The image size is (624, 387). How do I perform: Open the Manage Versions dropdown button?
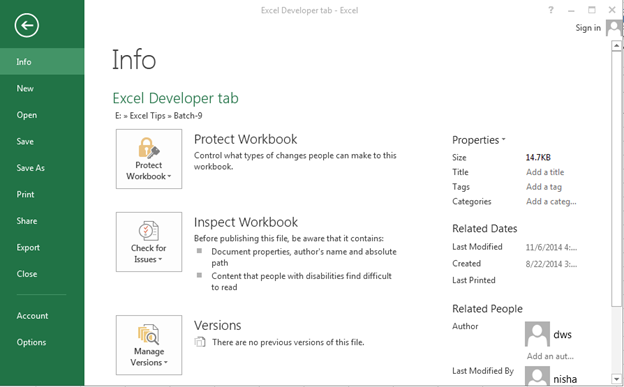point(149,345)
